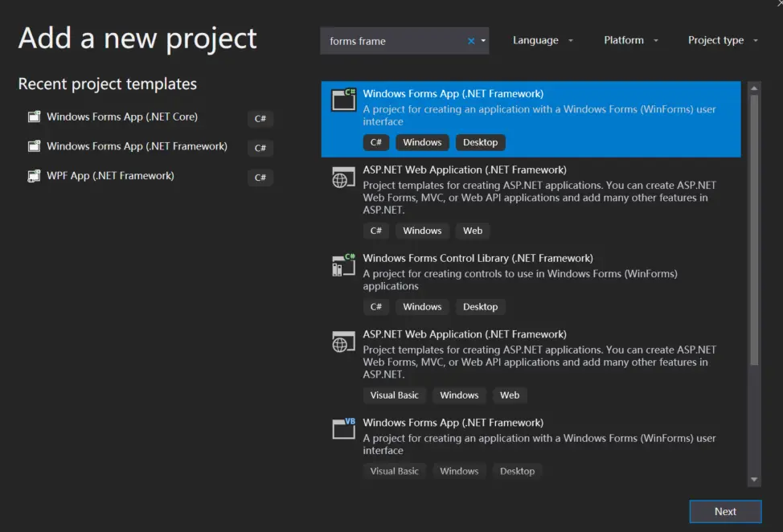Viewport: 783px width, 532px height.
Task: Click C# badge beside recent .NET Core template
Action: 260,119
